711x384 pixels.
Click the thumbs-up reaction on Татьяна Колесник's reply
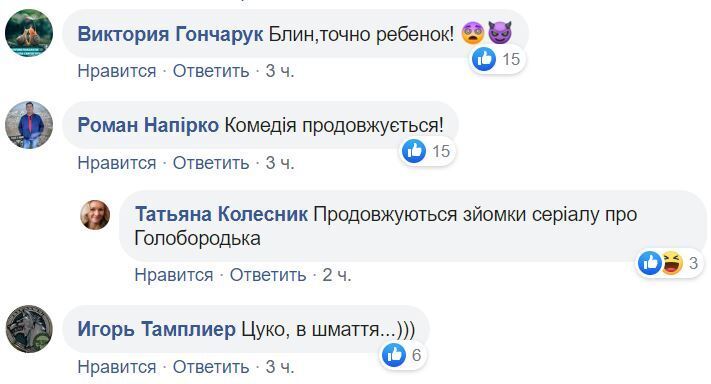(649, 263)
